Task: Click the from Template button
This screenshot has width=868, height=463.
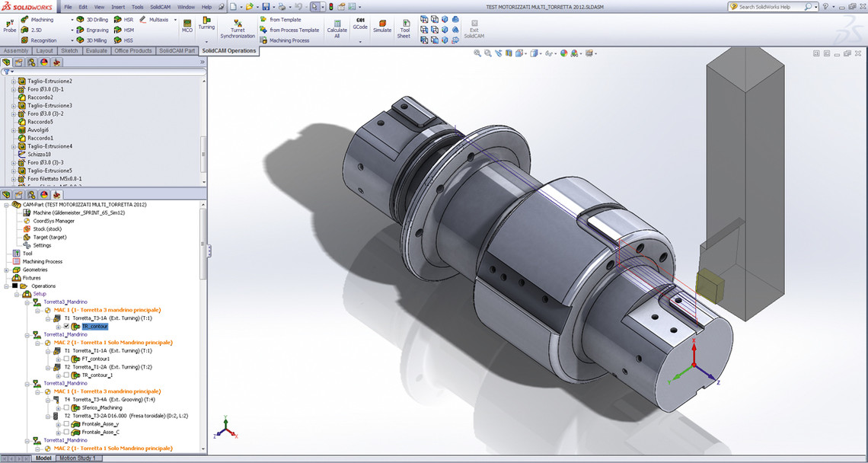Action: [x=281, y=19]
